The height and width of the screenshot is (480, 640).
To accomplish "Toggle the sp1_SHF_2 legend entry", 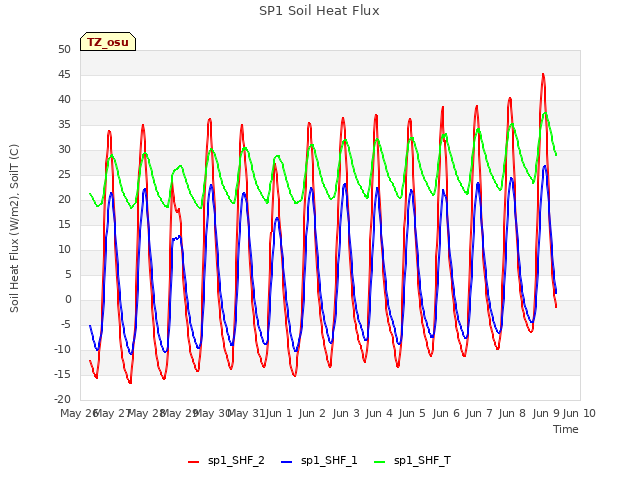I will pyautogui.click(x=226, y=460).
